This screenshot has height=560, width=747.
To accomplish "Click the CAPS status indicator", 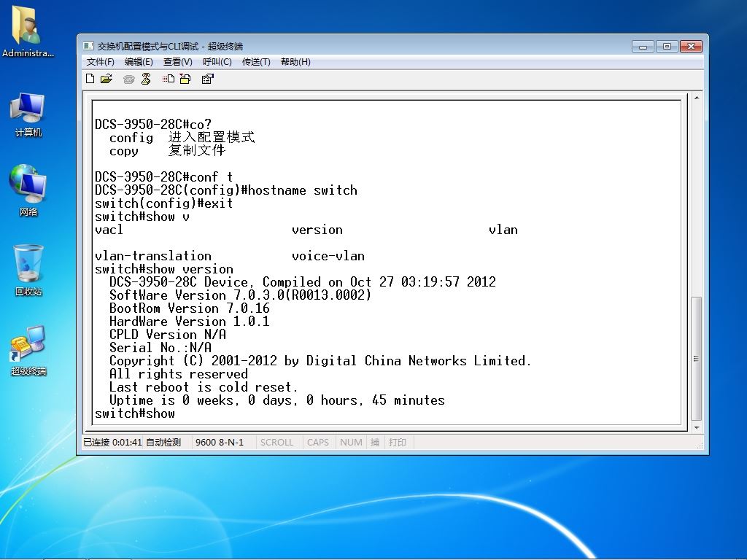I will [318, 443].
